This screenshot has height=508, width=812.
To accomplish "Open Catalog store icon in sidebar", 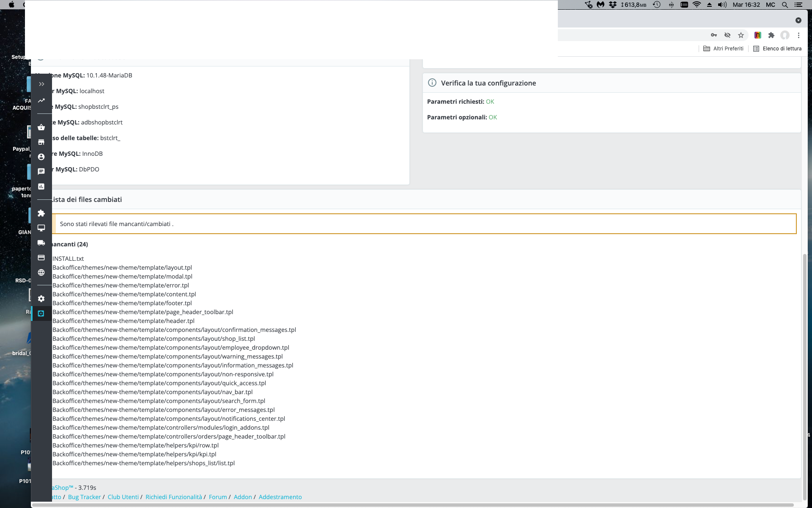I will (x=41, y=142).
